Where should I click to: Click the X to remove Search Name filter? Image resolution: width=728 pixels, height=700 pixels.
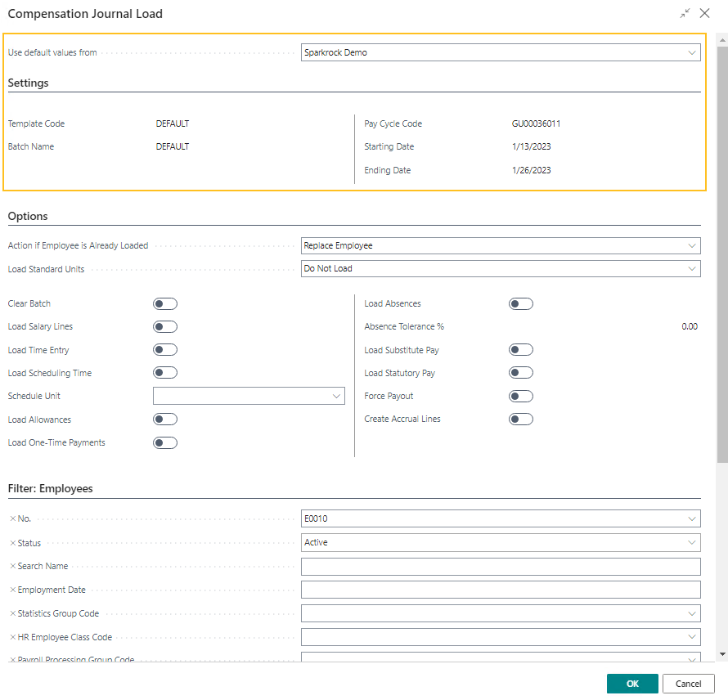11,566
